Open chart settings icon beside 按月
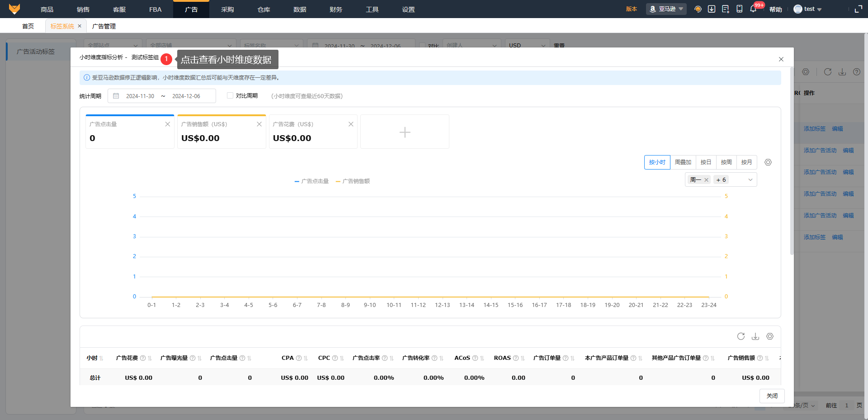The height and width of the screenshot is (420, 868). (x=768, y=162)
